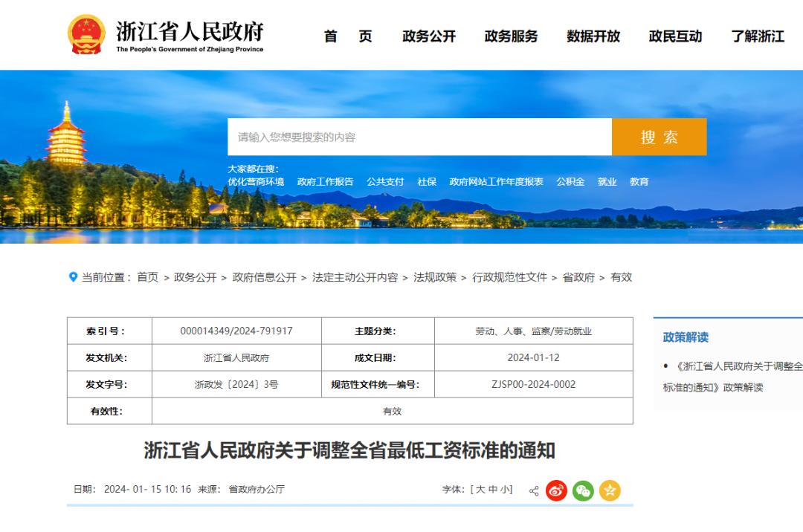Open the policy interpretation article link

coord(733,377)
